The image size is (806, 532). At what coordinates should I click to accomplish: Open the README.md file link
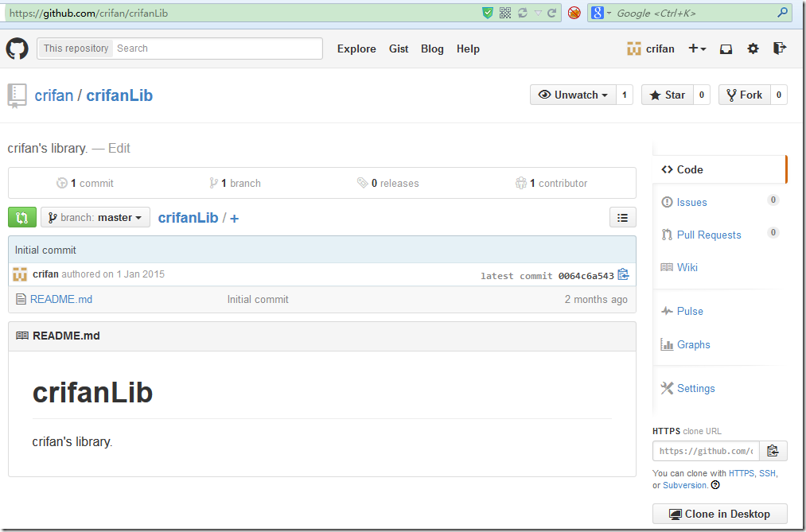pos(61,299)
